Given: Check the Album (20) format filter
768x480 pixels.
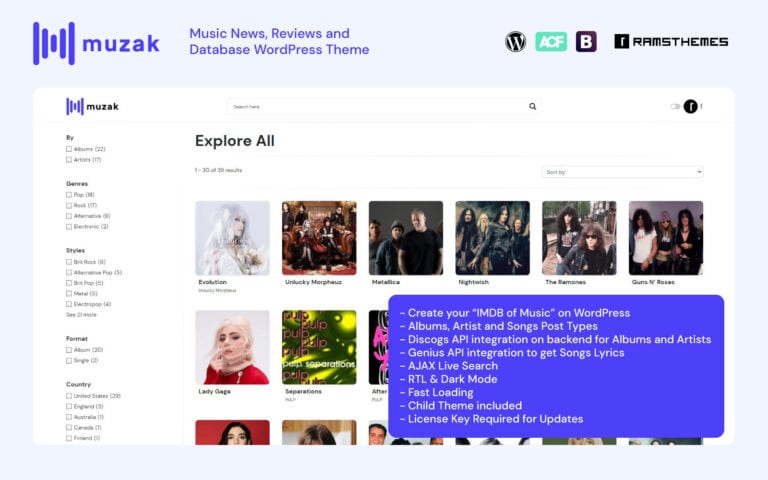Looking at the screenshot, I should tap(69, 350).
